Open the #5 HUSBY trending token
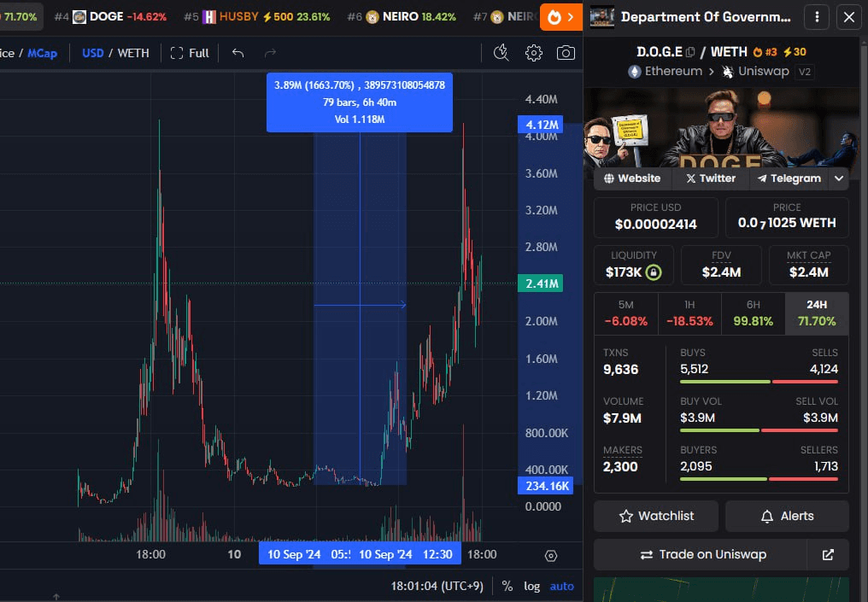The width and height of the screenshot is (868, 602). point(257,17)
